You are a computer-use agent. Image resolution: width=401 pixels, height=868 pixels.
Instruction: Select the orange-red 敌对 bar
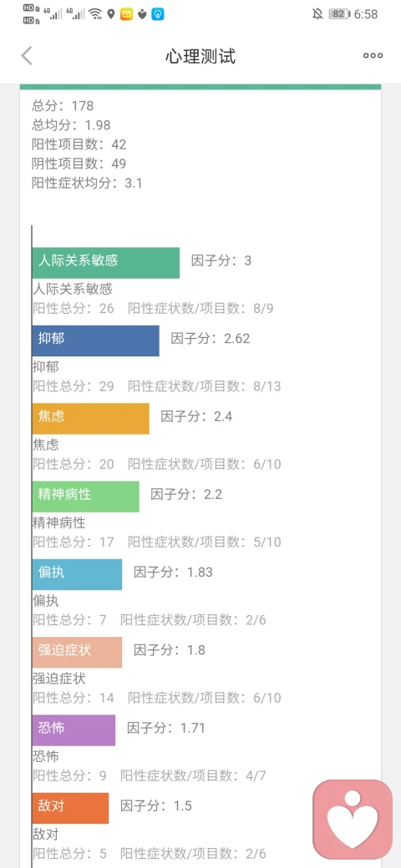pos(70,808)
